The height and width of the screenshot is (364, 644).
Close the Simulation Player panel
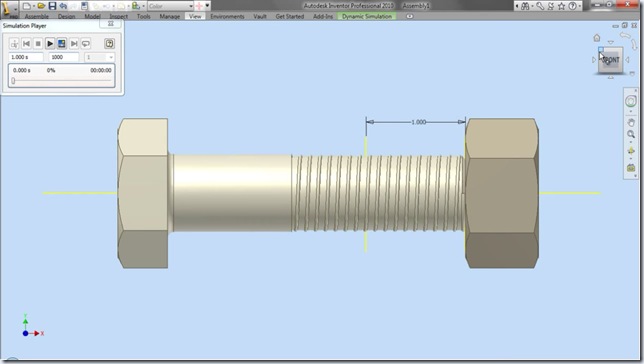110,24
